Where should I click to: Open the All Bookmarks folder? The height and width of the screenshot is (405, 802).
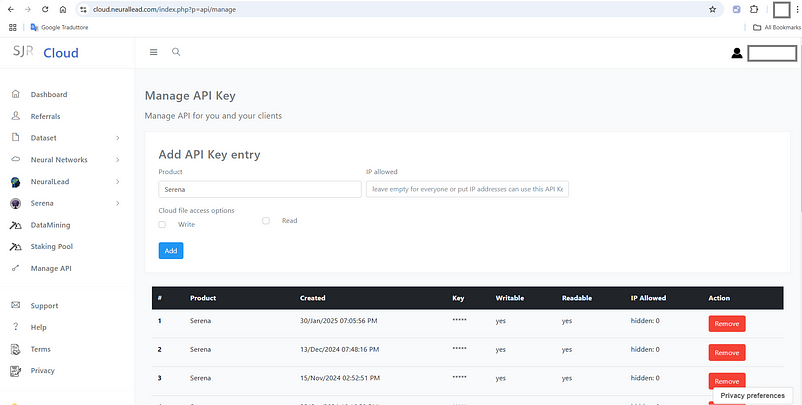click(x=777, y=28)
